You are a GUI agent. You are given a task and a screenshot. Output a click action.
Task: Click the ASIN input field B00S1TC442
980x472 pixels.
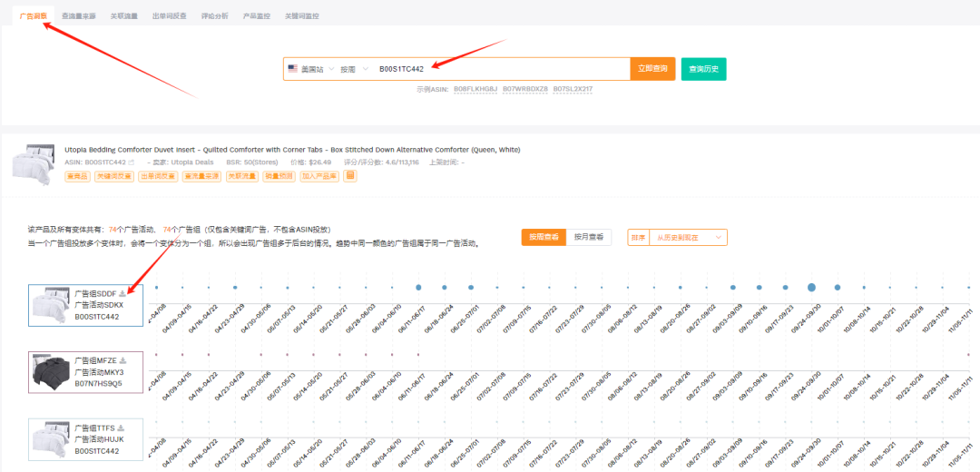(502, 69)
